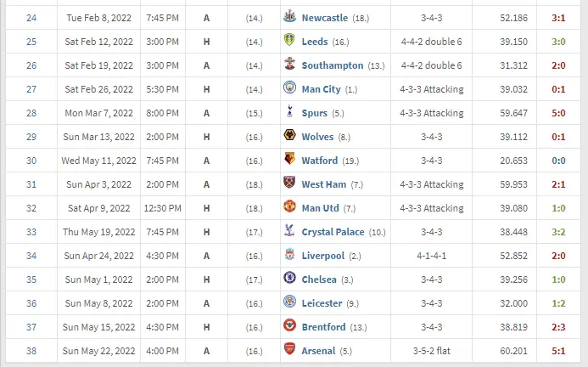Click the Man City club crest
This screenshot has width=588, height=367.
click(289, 89)
